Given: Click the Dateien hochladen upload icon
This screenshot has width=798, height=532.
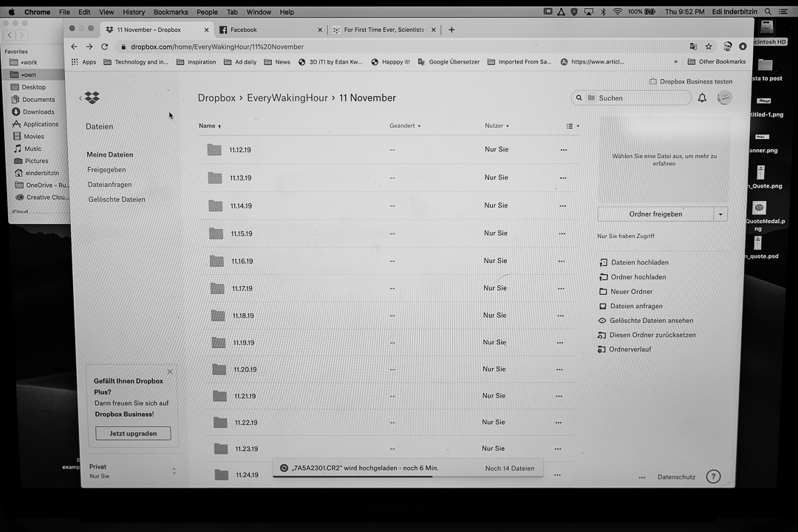Looking at the screenshot, I should pos(603,262).
